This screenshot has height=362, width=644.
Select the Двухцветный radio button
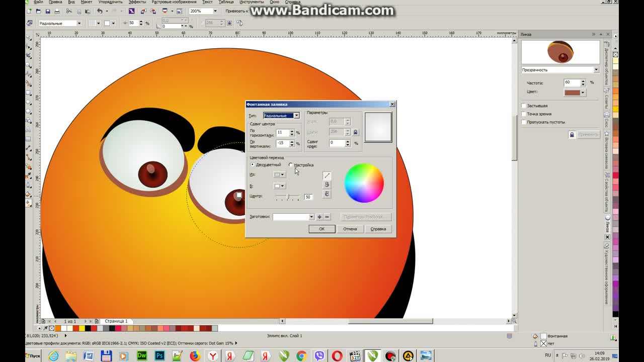[x=253, y=165]
